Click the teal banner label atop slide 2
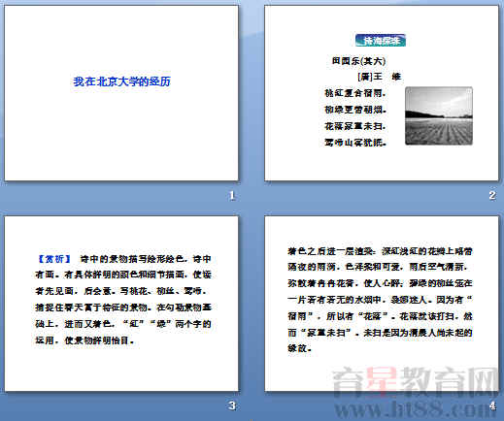Viewport: 504px width, 421px height. (x=381, y=41)
